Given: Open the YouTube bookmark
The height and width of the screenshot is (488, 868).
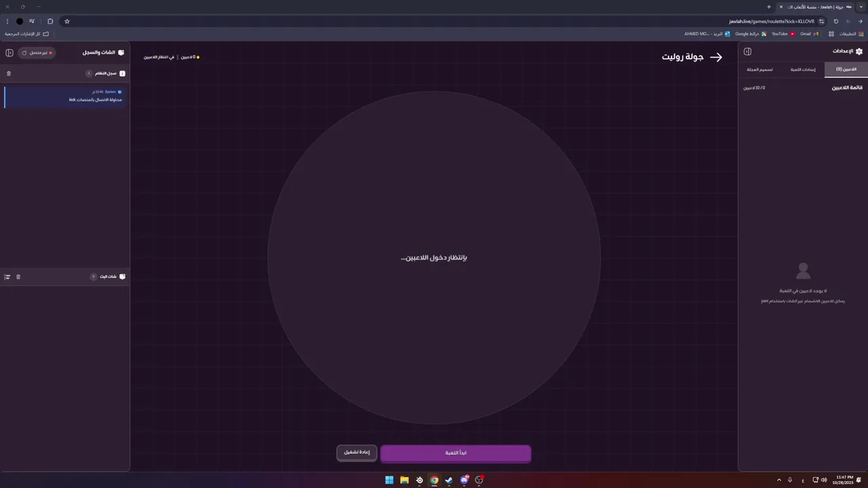Looking at the screenshot, I should [783, 34].
